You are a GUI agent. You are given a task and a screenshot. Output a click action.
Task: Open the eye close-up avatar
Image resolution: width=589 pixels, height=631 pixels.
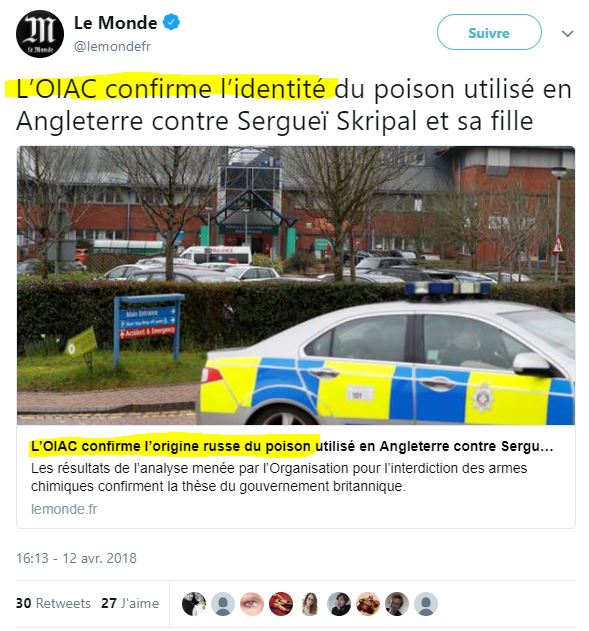pyautogui.click(x=252, y=604)
